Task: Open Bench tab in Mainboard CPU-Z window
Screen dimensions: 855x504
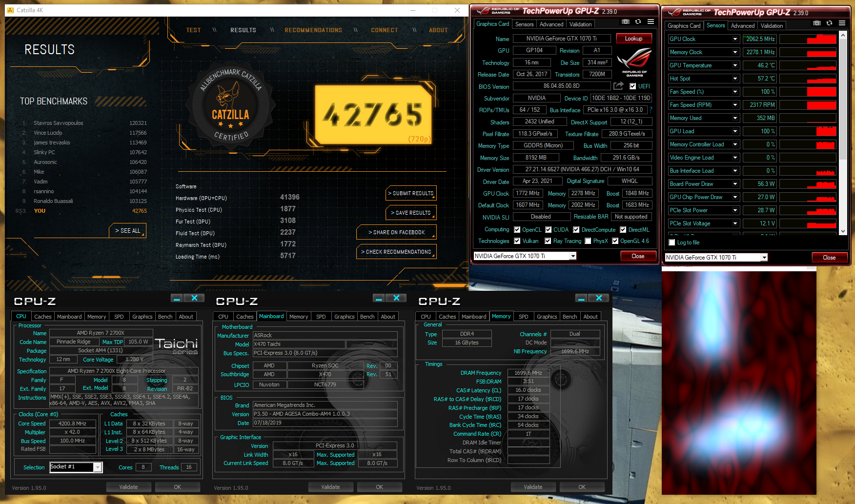Action: click(x=367, y=317)
